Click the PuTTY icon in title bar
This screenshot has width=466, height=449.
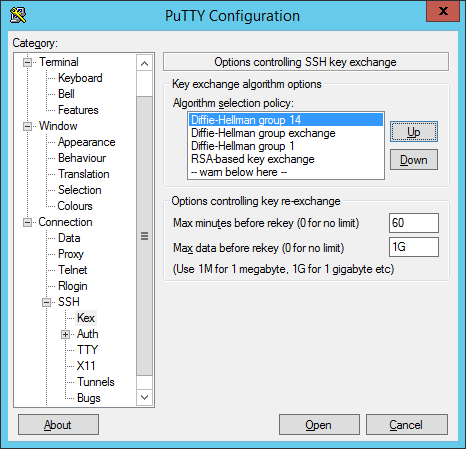18,15
